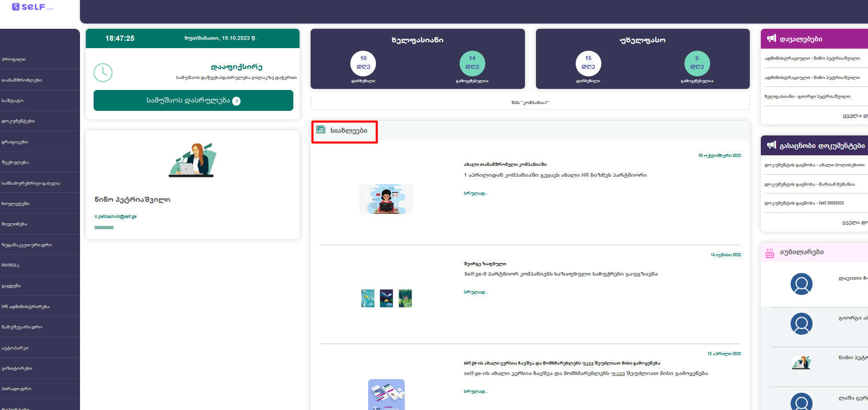The height and width of the screenshot is (410, 868).
Task: Open thumbnail of the HR business partner news
Action: (386, 199)
